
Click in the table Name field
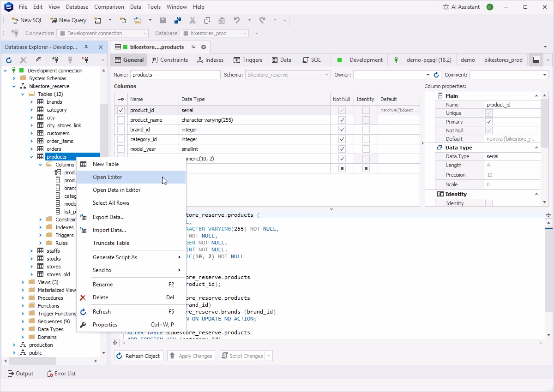(175, 75)
